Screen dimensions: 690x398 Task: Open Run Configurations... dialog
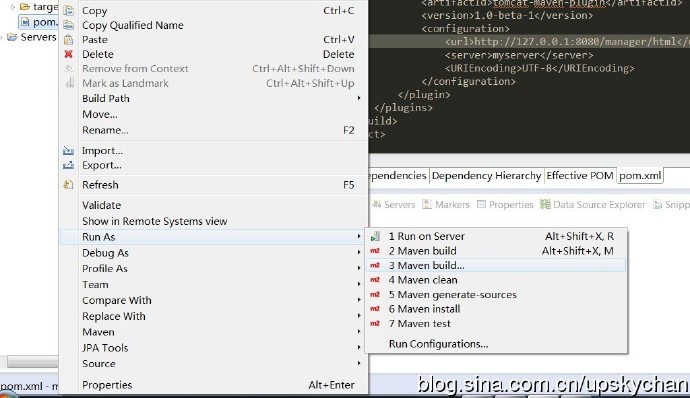496,344
